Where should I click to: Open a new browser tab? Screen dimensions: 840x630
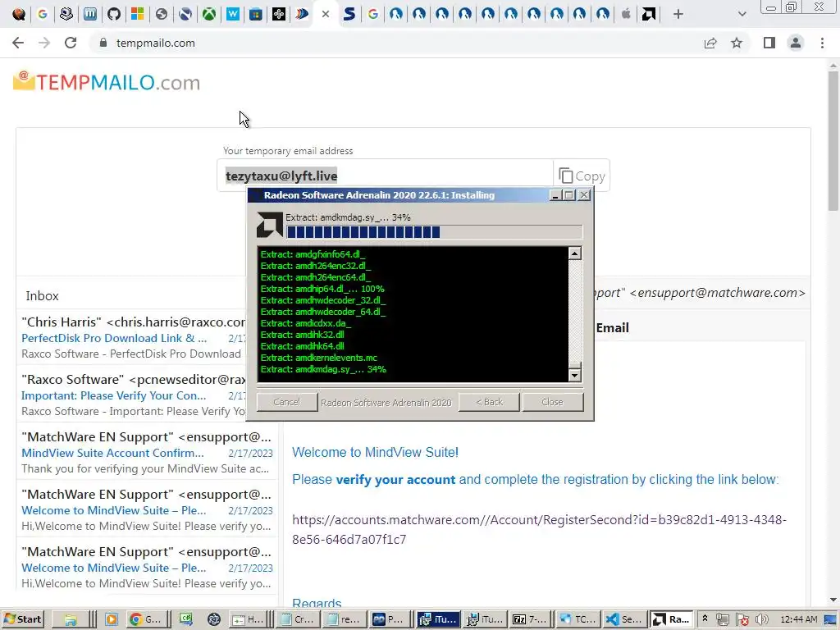point(678,14)
